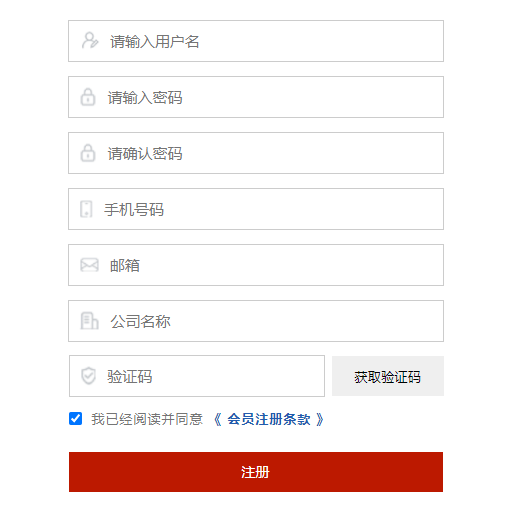Submit the form with red 注册 button

(x=256, y=472)
